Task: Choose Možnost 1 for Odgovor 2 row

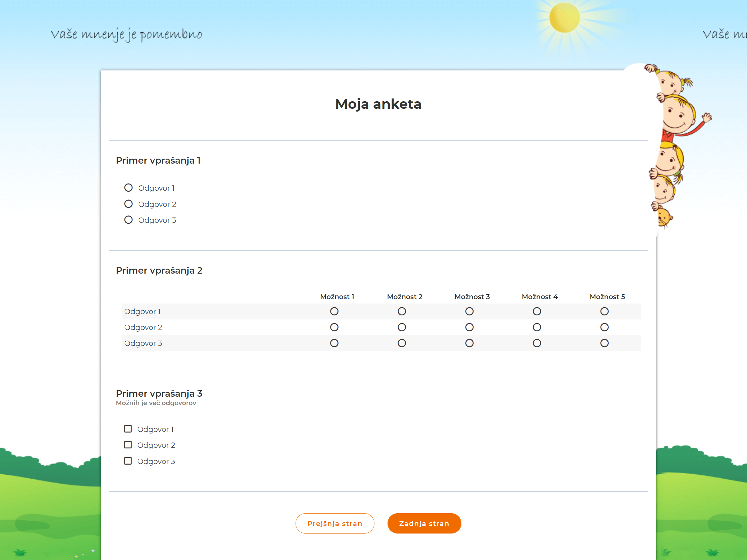Action: pos(334,327)
